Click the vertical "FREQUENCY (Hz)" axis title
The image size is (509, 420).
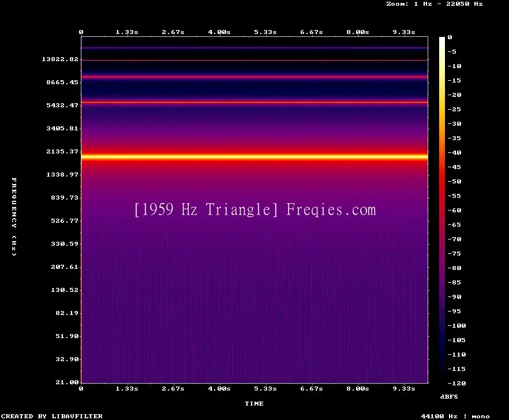[x=14, y=216]
